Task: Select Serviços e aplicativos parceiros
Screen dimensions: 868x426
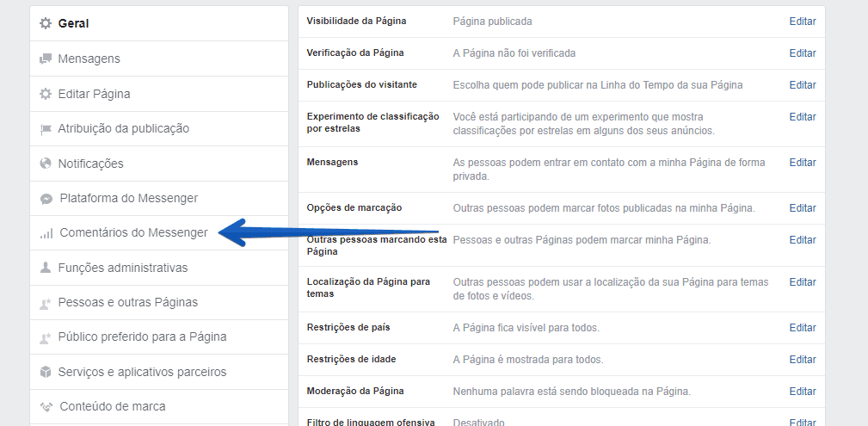Action: coord(159,372)
